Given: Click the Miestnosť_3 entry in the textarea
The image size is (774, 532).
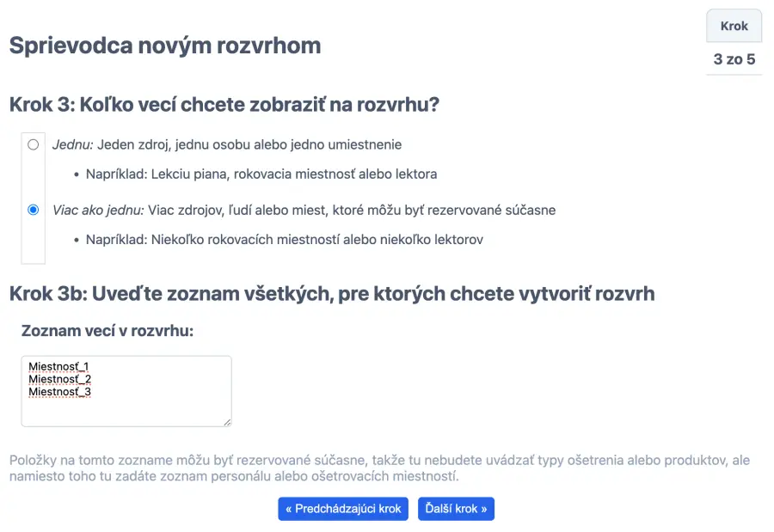Looking at the screenshot, I should pyautogui.click(x=59, y=392).
